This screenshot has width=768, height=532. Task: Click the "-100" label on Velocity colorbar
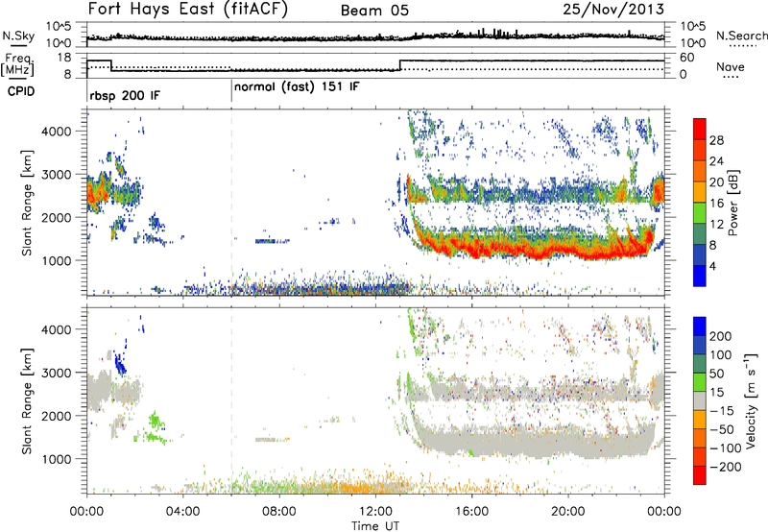[x=726, y=448]
